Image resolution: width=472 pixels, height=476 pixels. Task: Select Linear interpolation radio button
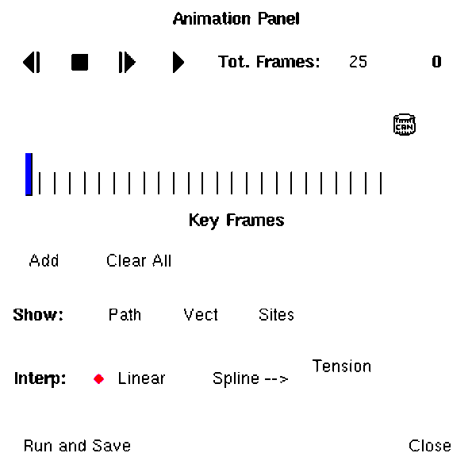pyautogui.click(x=99, y=379)
